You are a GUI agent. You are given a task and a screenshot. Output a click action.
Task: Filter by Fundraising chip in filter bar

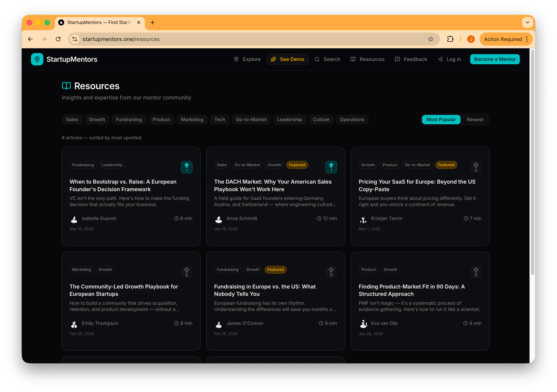(x=129, y=120)
